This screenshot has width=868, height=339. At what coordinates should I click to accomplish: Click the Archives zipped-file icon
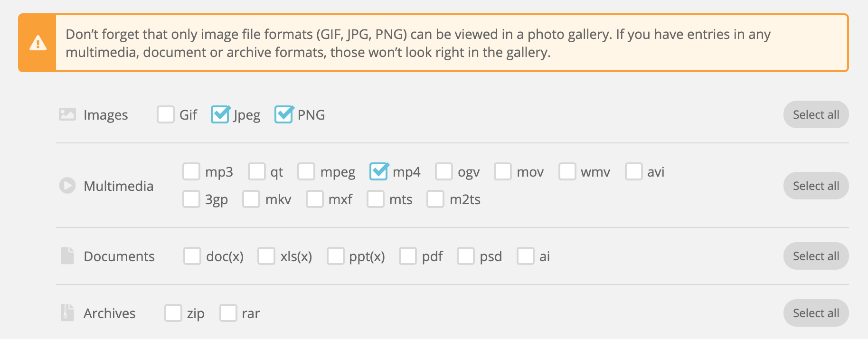67,313
